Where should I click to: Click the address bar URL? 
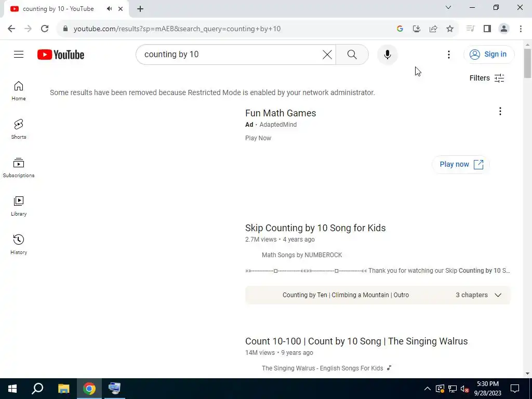177,29
